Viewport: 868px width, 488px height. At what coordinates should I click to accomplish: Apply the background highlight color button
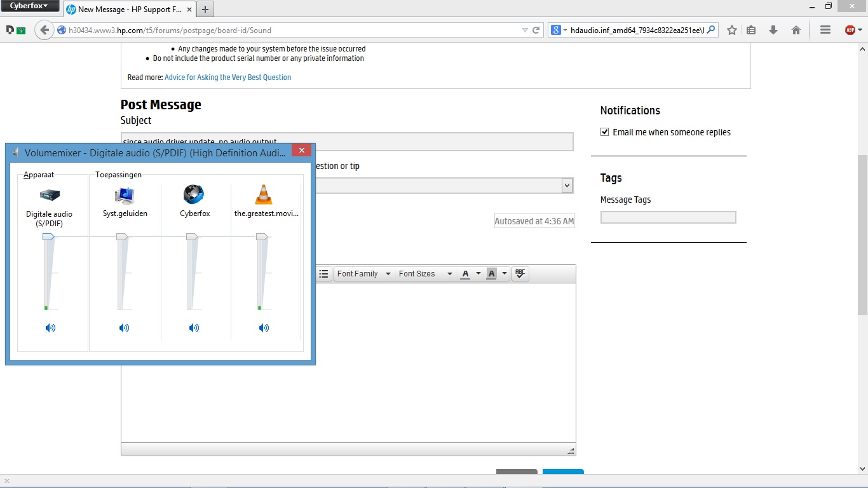491,274
